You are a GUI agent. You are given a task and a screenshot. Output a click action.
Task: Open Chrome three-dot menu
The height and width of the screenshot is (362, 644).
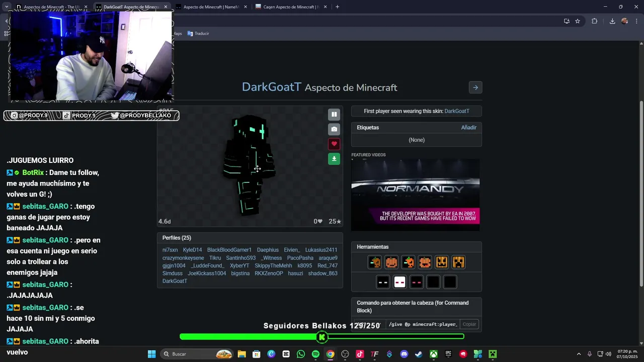[x=637, y=21]
